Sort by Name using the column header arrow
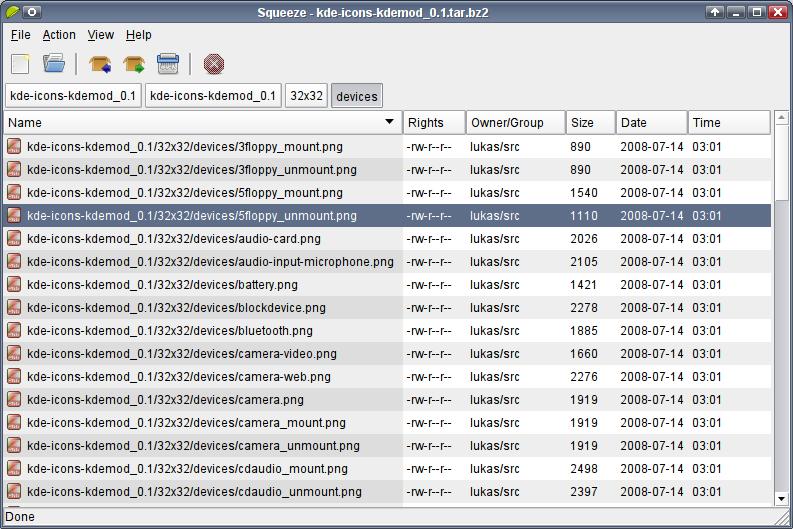Viewport: 793px width, 529px height. pos(389,123)
